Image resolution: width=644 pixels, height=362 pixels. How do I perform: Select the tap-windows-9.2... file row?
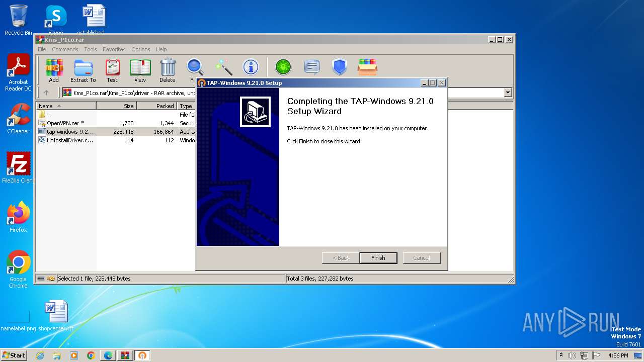116,132
